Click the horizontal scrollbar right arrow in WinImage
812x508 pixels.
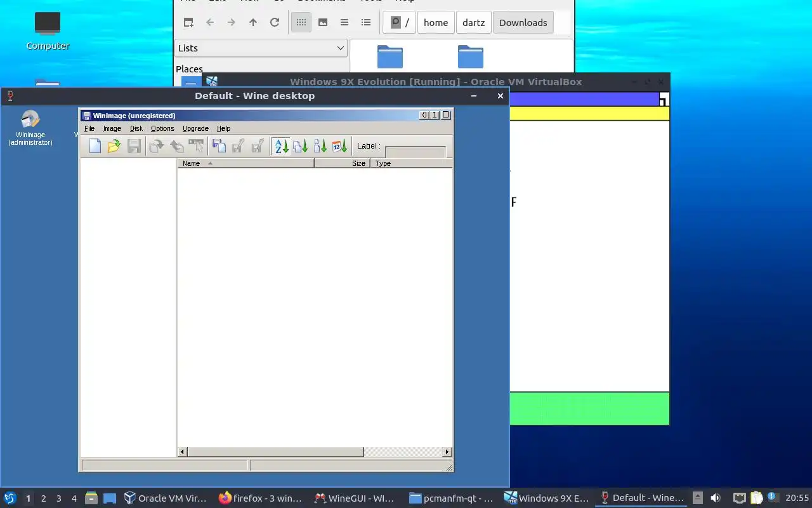(447, 452)
